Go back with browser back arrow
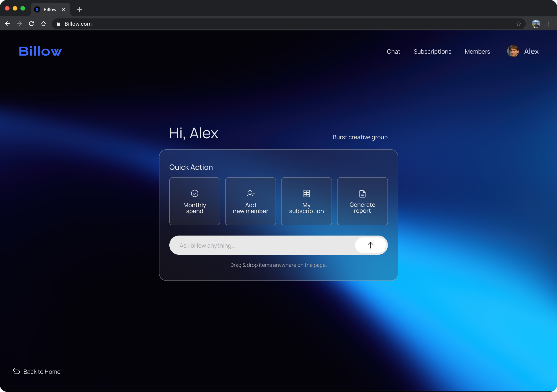This screenshot has width=557, height=392. (x=7, y=24)
